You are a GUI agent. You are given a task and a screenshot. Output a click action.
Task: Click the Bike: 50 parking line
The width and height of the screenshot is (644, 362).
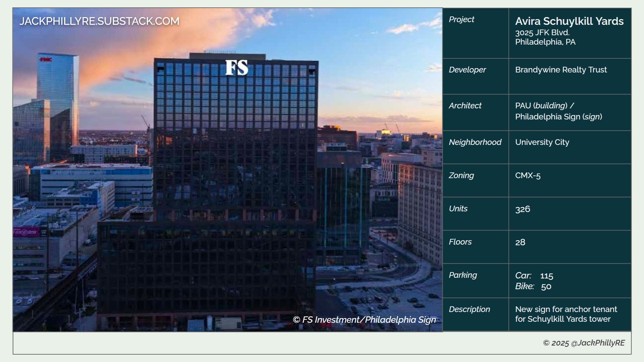coord(533,287)
